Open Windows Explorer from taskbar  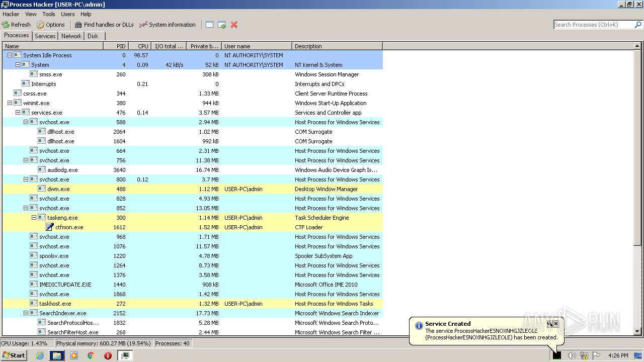tap(57, 355)
